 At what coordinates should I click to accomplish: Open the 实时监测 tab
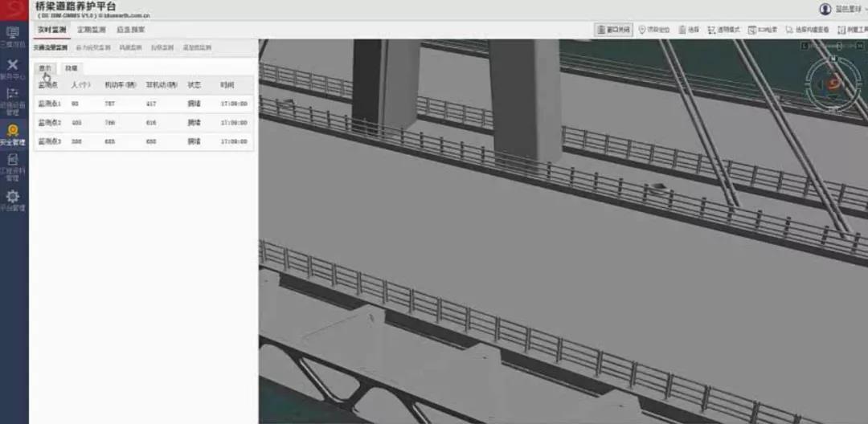tap(52, 30)
